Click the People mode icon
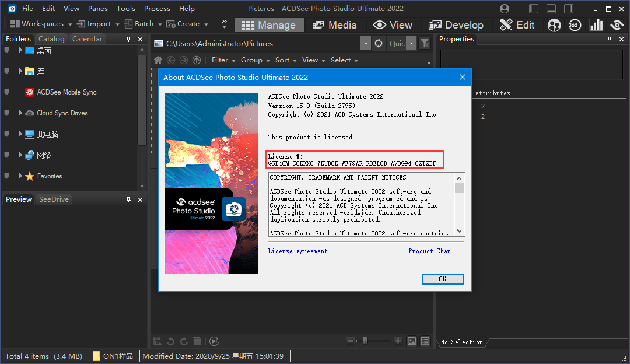This screenshot has height=364, width=630. coord(554,25)
